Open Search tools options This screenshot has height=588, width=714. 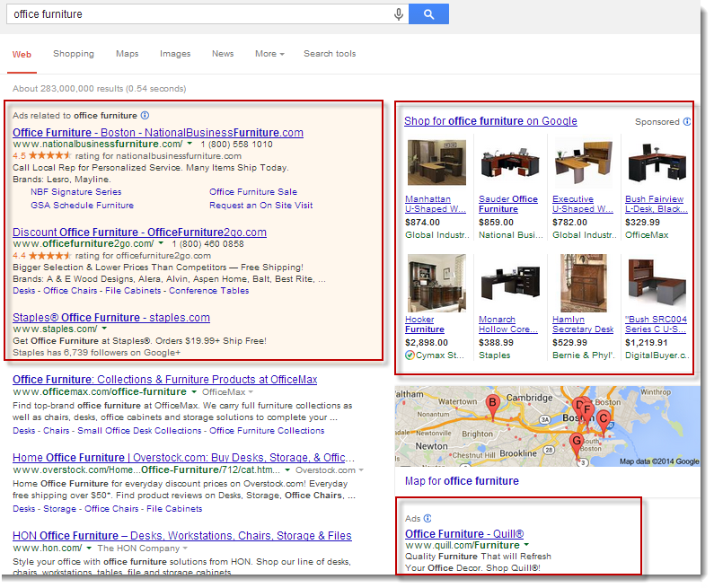coord(330,54)
